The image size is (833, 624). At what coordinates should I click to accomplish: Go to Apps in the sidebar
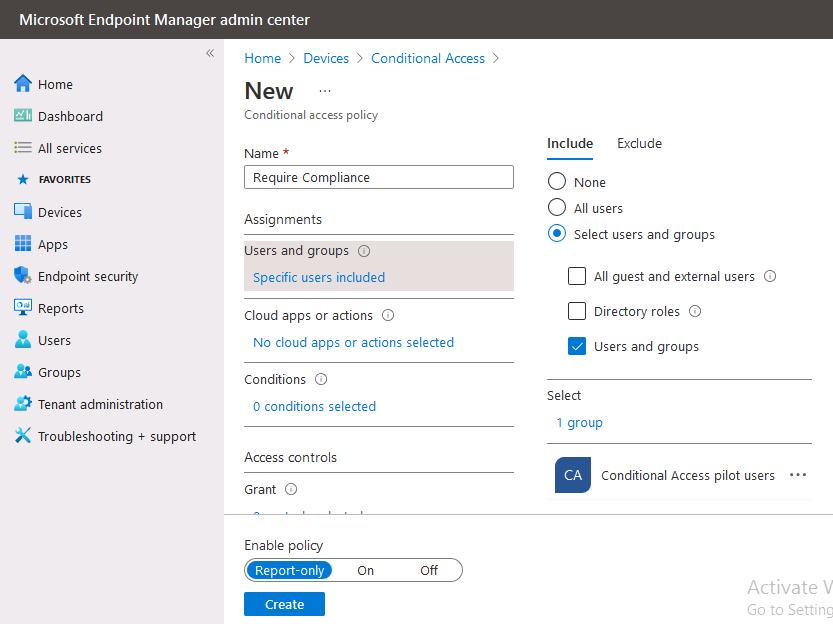53,244
